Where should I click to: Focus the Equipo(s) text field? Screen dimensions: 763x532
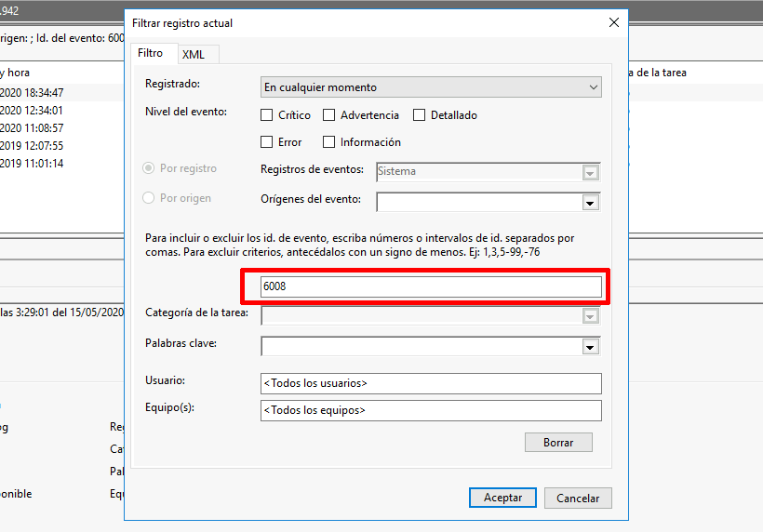[x=431, y=410]
